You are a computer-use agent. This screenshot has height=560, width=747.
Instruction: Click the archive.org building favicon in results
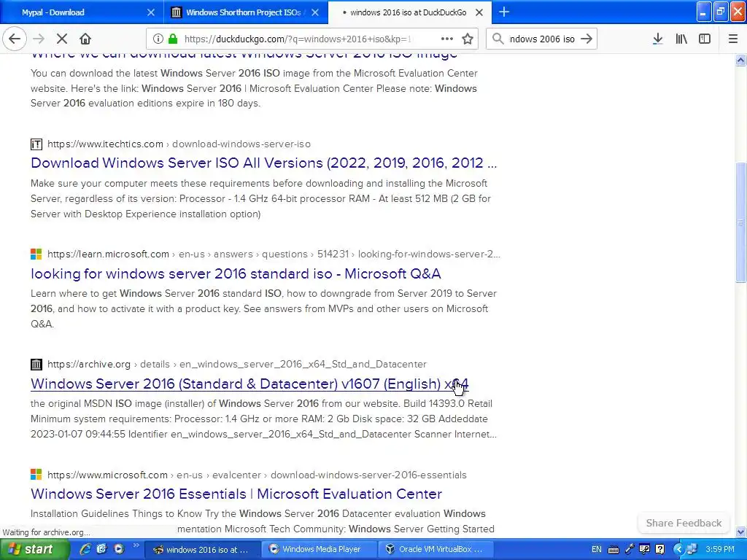(36, 365)
